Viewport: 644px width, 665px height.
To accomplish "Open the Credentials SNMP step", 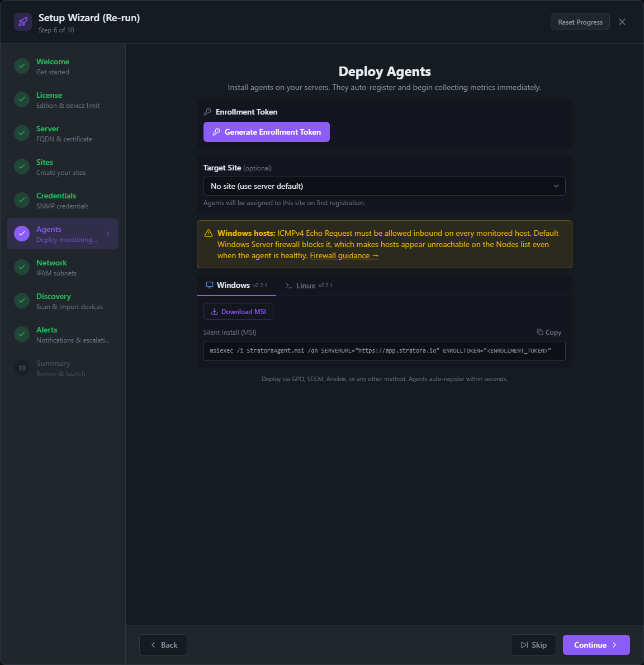I will [x=63, y=200].
